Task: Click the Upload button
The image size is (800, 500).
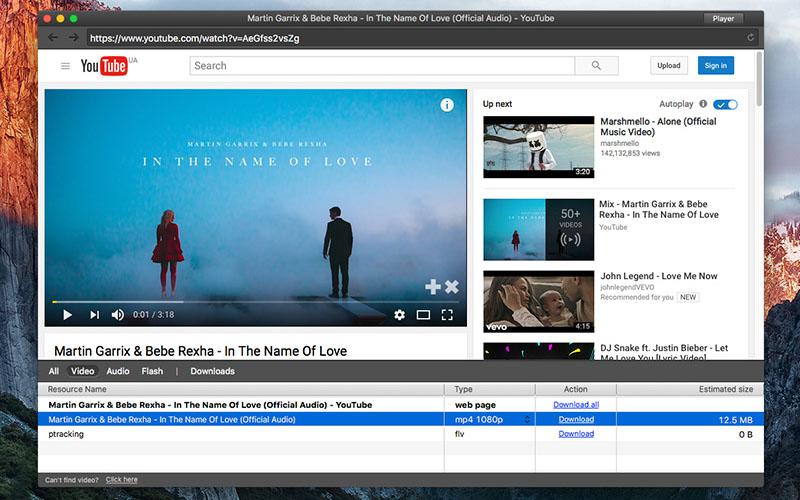Action: 668,65
